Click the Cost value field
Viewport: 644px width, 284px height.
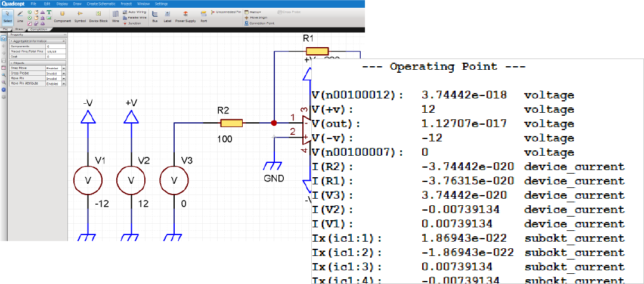(56, 57)
